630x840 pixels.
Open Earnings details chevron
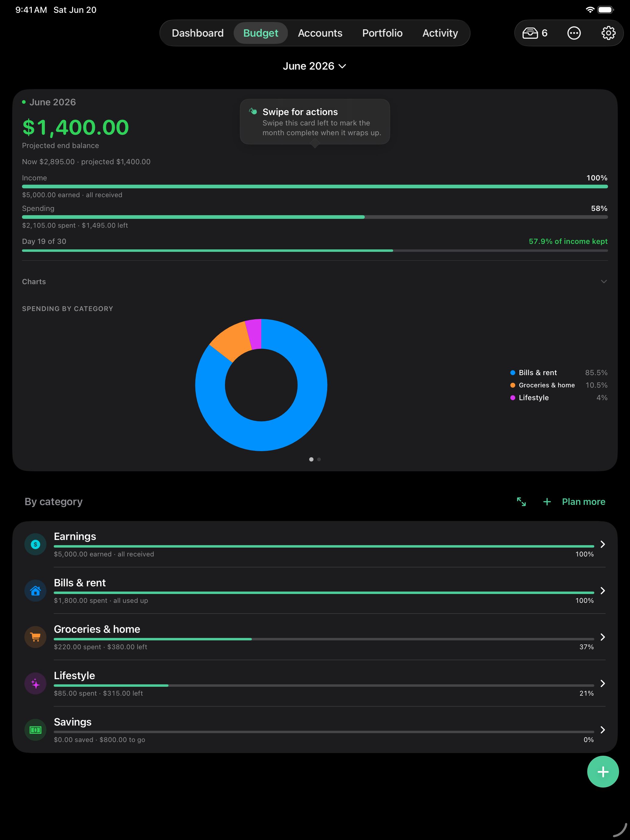click(x=603, y=544)
